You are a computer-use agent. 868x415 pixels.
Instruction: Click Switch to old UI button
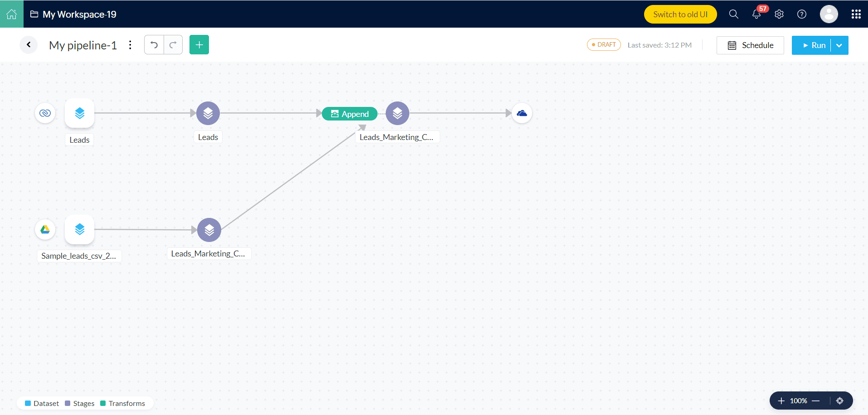click(x=680, y=14)
